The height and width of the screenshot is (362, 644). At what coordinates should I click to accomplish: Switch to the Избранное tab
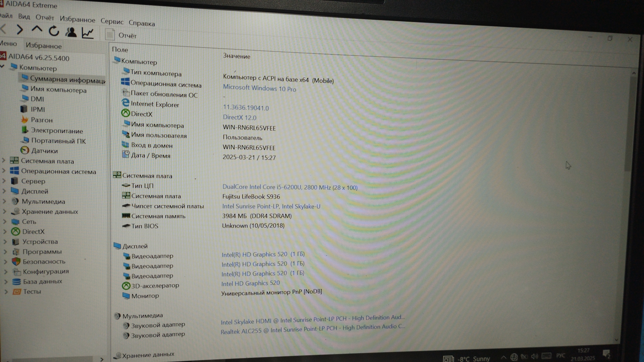44,46
